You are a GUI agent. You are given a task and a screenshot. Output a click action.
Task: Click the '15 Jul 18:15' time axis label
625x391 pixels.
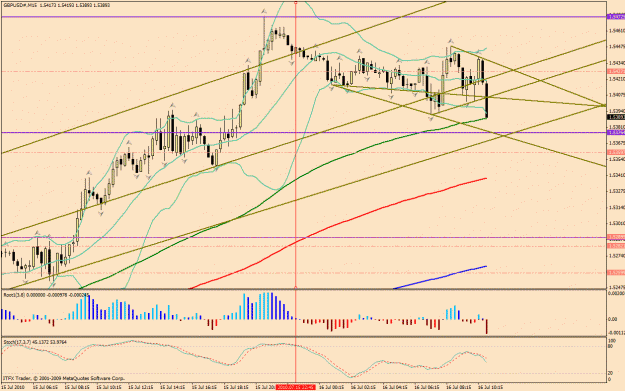coord(236,387)
